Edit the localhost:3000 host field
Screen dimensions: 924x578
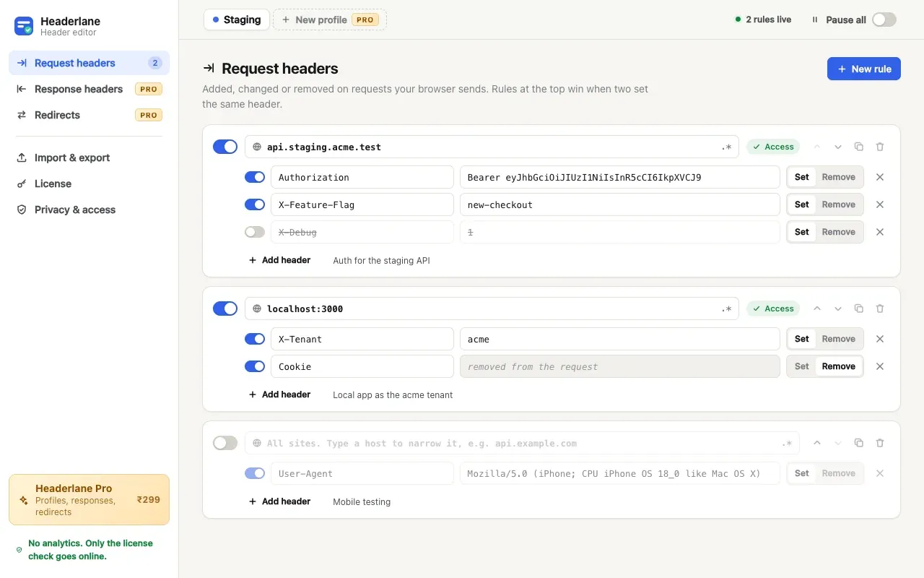coord(492,309)
